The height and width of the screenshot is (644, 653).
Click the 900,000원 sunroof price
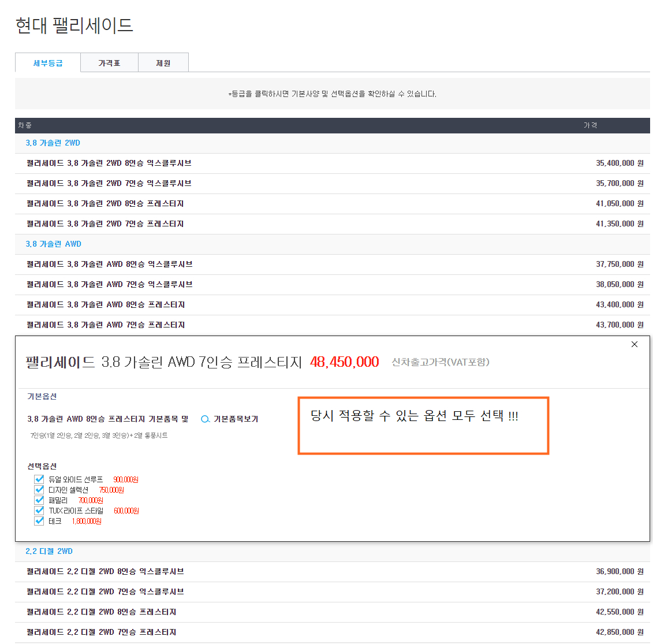tap(126, 479)
